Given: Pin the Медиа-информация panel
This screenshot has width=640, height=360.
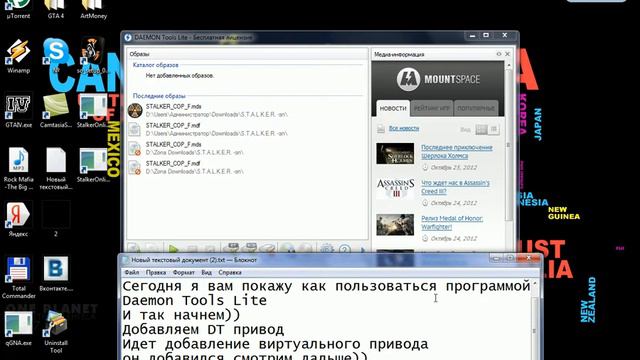Looking at the screenshot, I should (x=499, y=54).
